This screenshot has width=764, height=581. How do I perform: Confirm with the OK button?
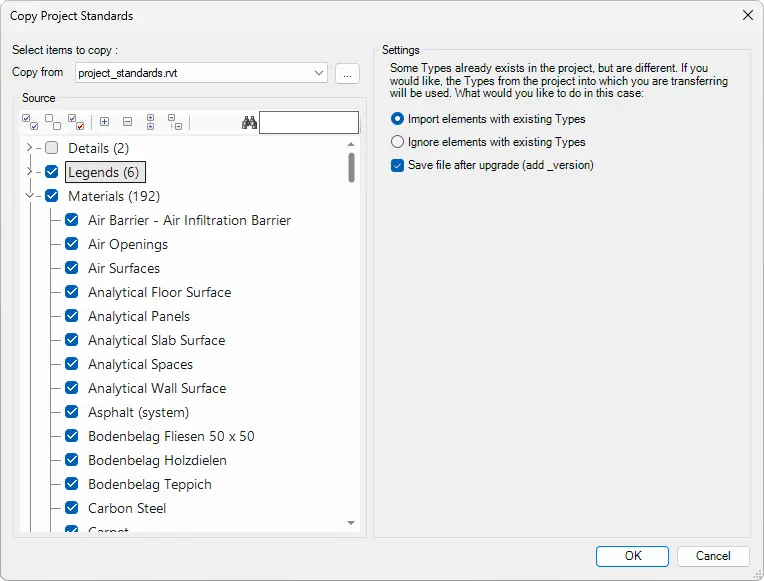coord(632,556)
